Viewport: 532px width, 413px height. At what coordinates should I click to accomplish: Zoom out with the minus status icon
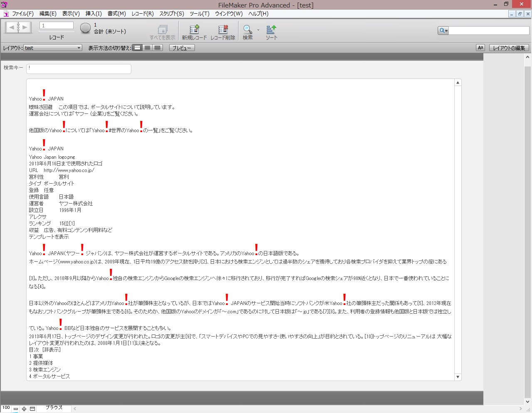[16, 409]
